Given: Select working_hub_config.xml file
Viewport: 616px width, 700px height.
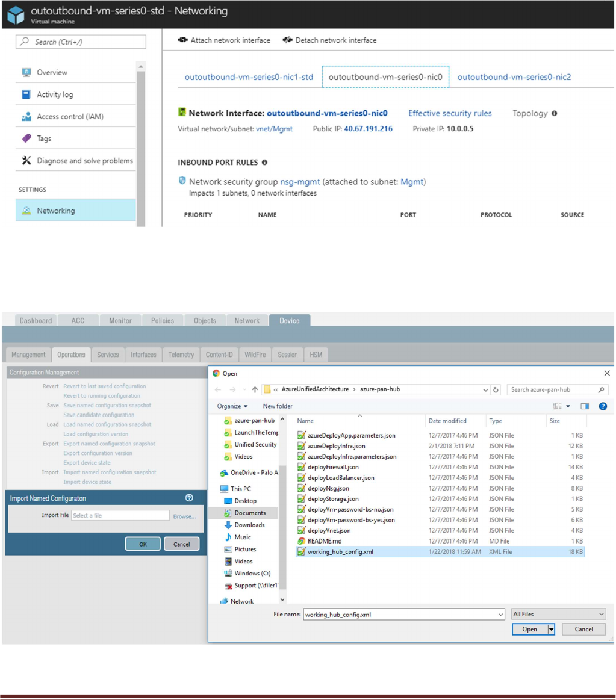Looking at the screenshot, I should (x=440, y=552).
